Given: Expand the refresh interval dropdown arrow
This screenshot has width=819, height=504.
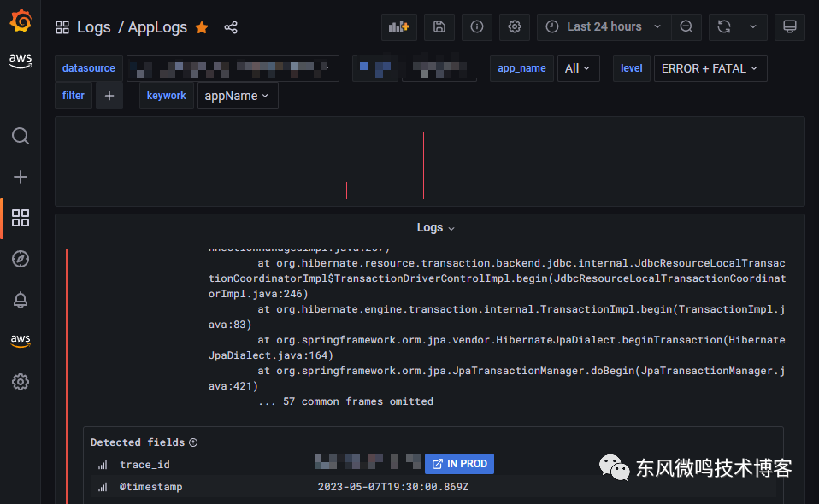Looking at the screenshot, I should coord(753,27).
